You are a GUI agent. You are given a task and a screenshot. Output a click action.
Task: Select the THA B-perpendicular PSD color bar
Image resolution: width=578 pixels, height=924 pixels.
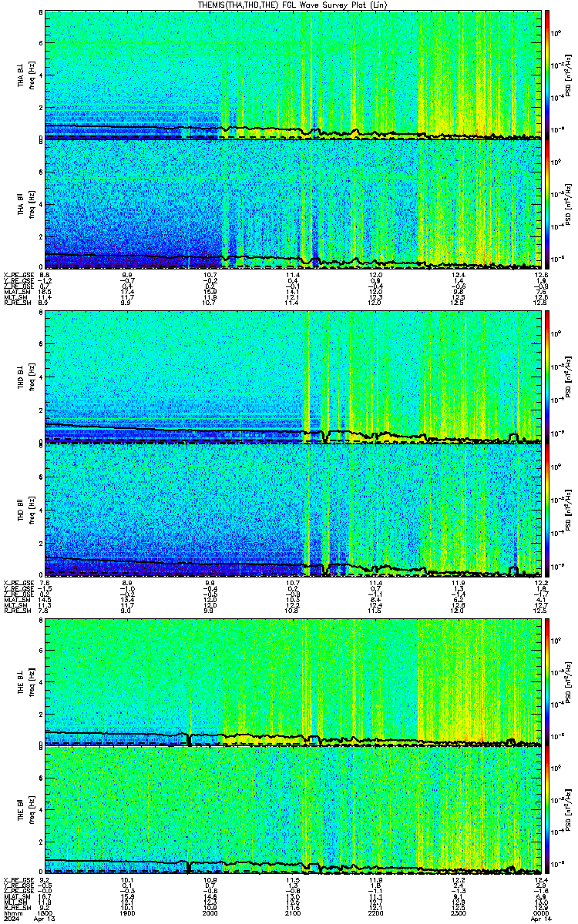coord(547,74)
